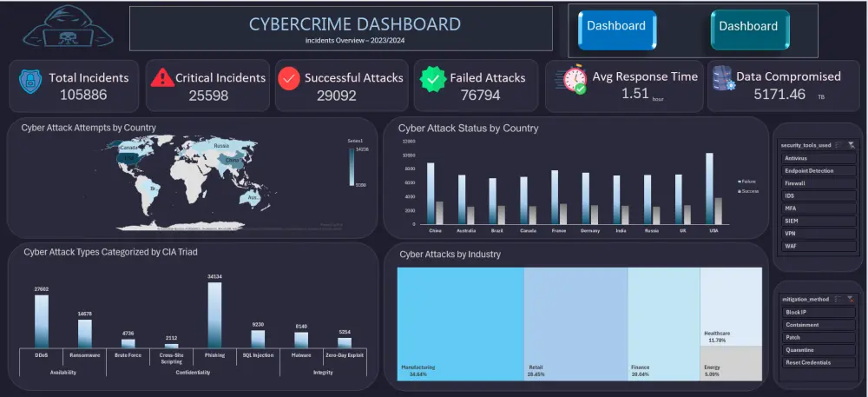
Task: Click the map color scale legend
Action: (352, 168)
